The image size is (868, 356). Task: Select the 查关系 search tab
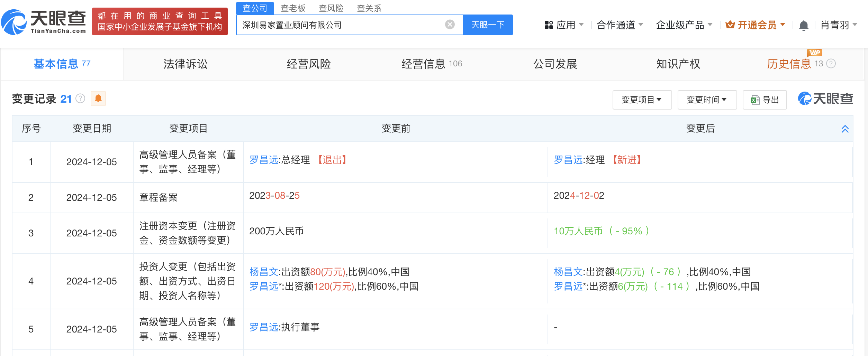369,8
